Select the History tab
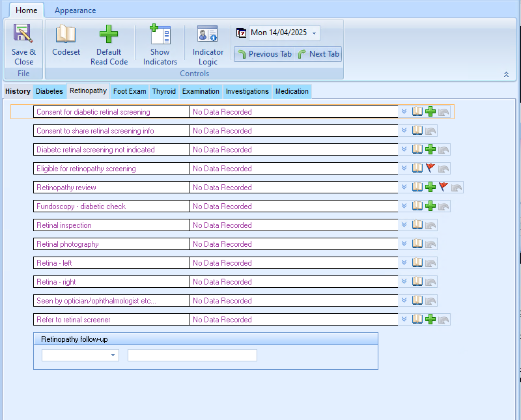Image resolution: width=521 pixels, height=420 pixels. [x=18, y=91]
